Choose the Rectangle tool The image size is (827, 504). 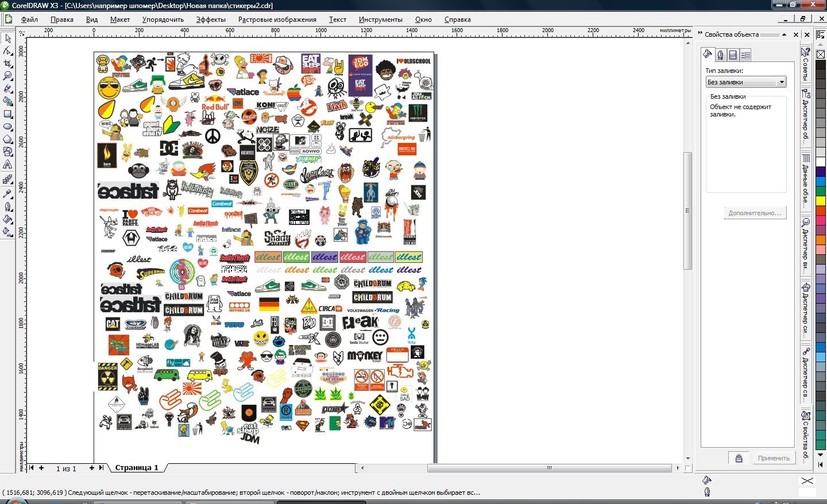pyautogui.click(x=8, y=114)
